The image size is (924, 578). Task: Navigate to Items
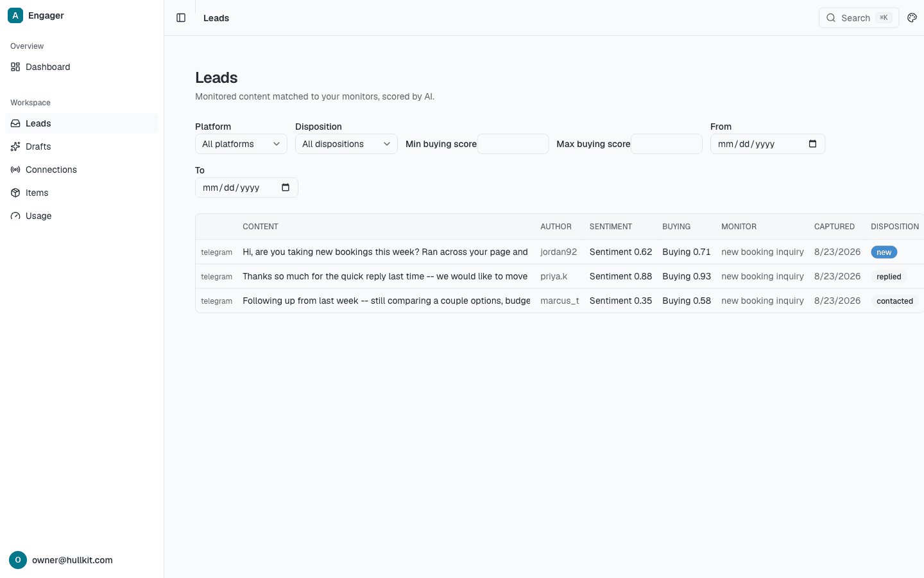(81, 193)
